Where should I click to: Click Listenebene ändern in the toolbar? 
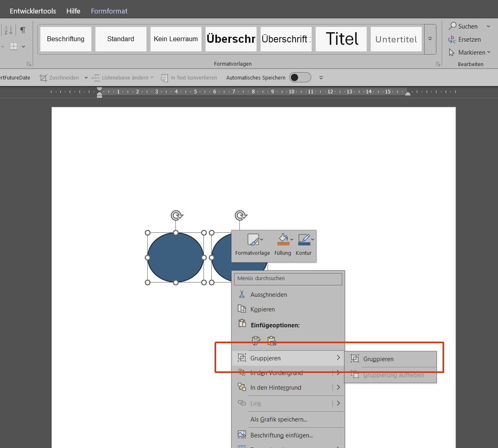click(123, 77)
